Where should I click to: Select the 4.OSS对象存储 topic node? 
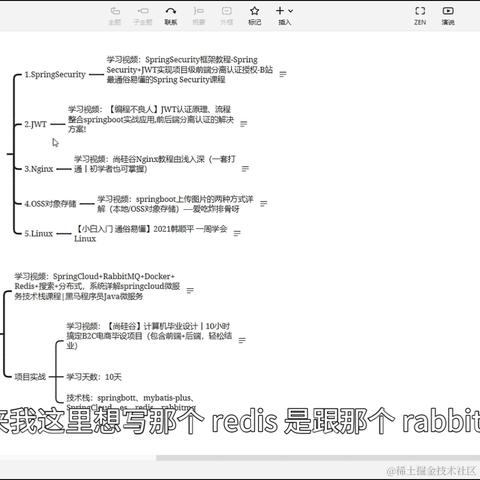coord(50,204)
